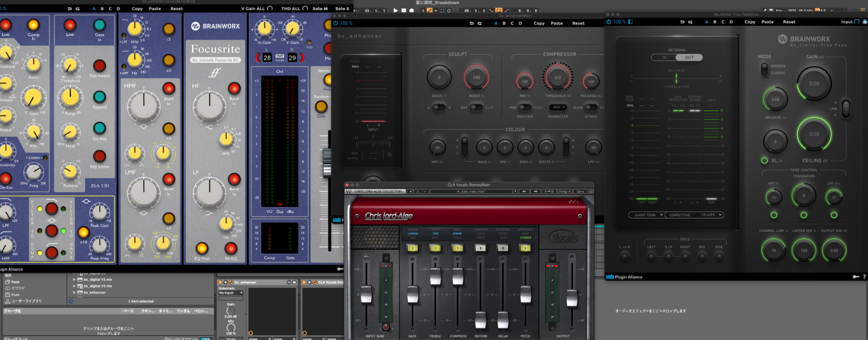
Task: Expand bx_enhancer item in browser list
Action: [74, 292]
